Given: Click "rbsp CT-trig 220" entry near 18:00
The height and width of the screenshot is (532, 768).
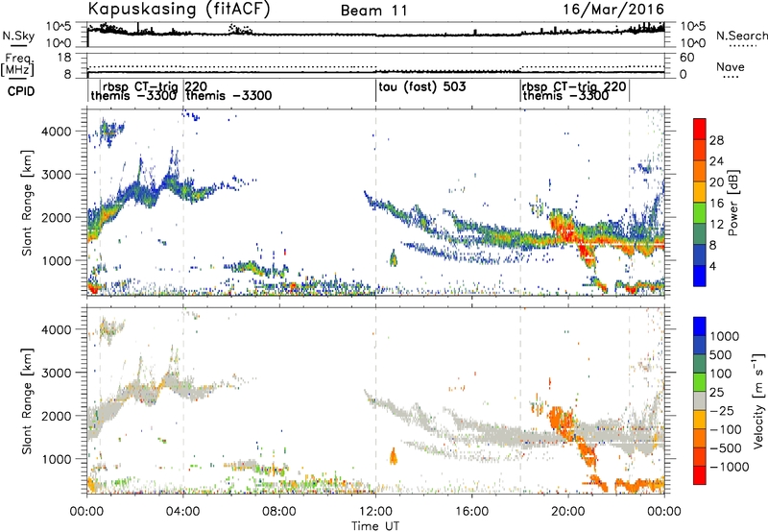Looking at the screenshot, I should (574, 86).
